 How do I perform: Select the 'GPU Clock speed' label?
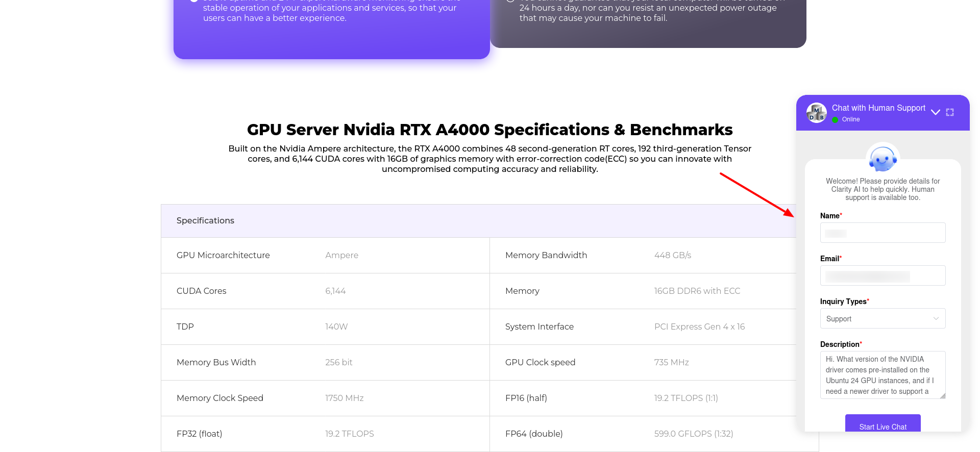click(540, 362)
